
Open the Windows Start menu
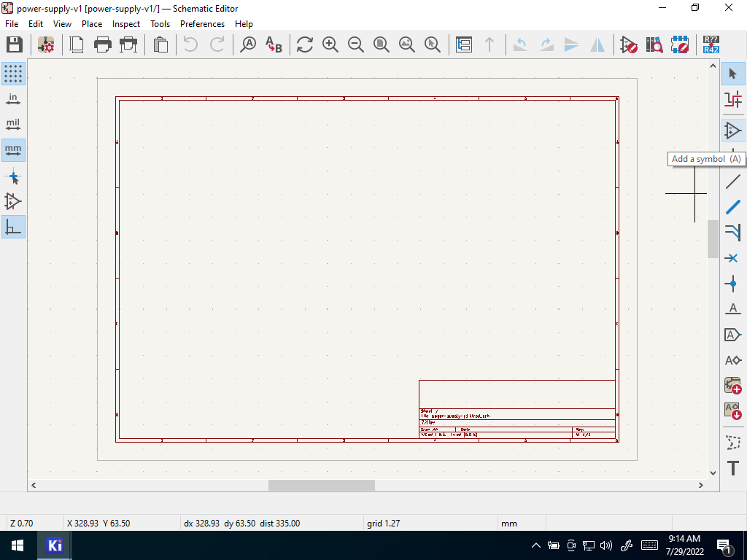pyautogui.click(x=18, y=545)
